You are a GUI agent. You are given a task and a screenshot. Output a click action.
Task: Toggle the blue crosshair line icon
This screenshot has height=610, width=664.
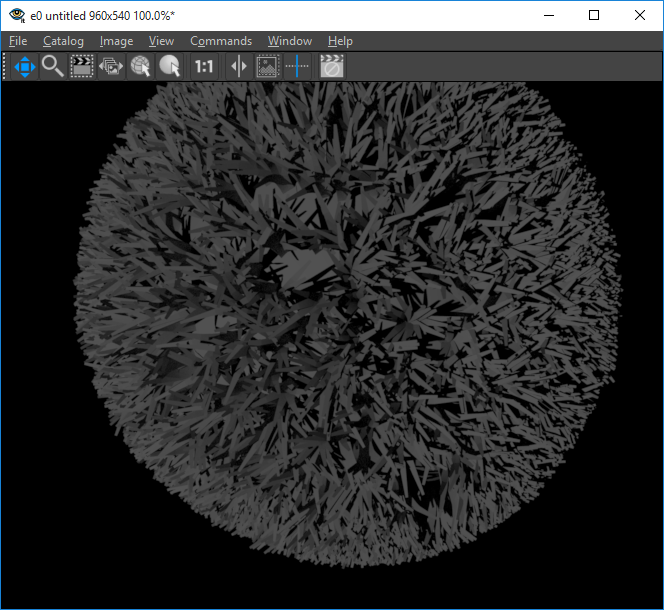coord(297,67)
